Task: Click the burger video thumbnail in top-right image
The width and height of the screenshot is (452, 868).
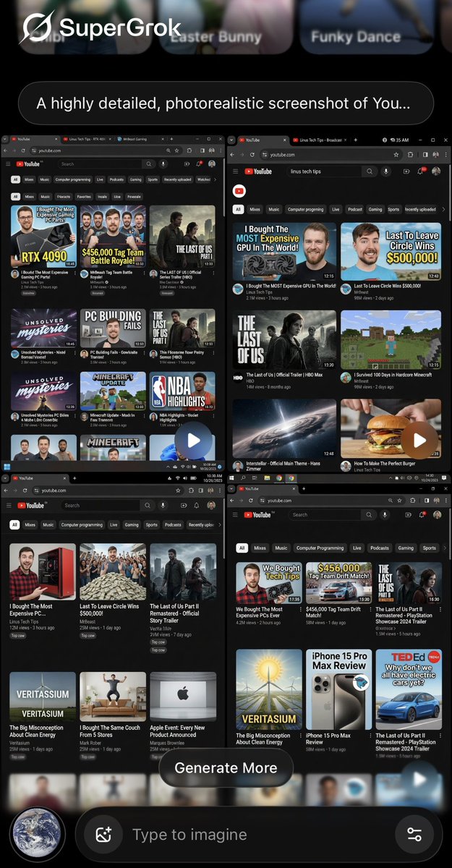Action: point(391,428)
